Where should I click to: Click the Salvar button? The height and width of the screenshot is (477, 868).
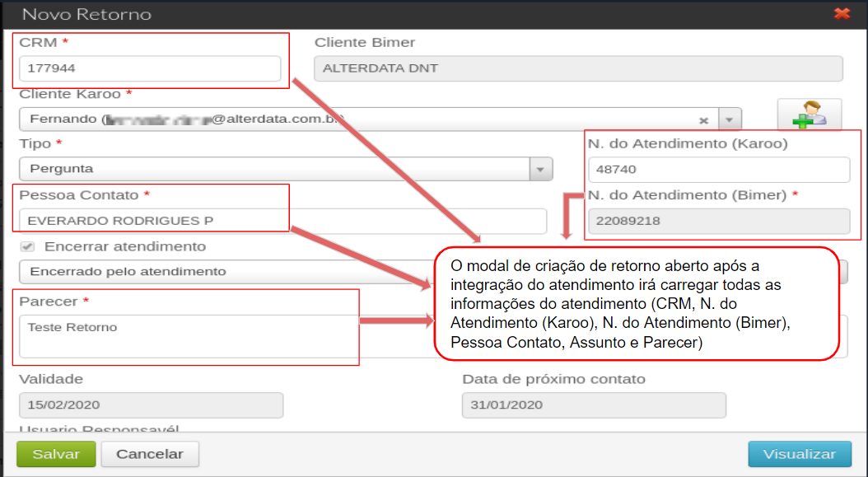56,454
